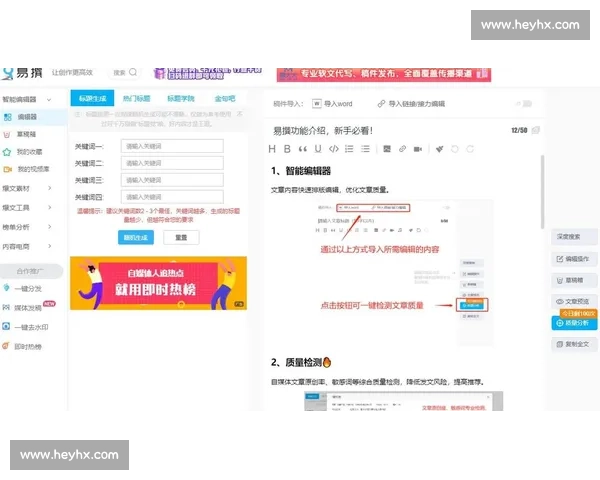Expand the 爆文工具 sidebar section

coord(49,207)
